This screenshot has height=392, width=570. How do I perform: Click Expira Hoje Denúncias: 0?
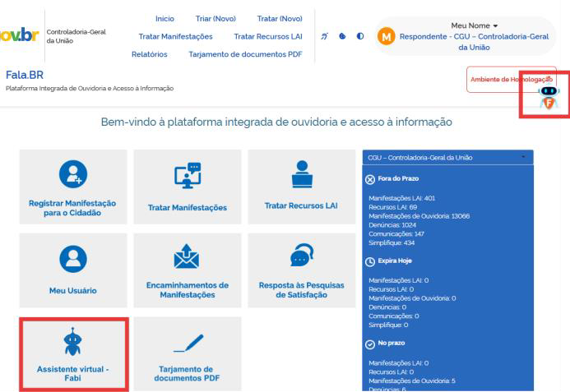pyautogui.click(x=387, y=307)
